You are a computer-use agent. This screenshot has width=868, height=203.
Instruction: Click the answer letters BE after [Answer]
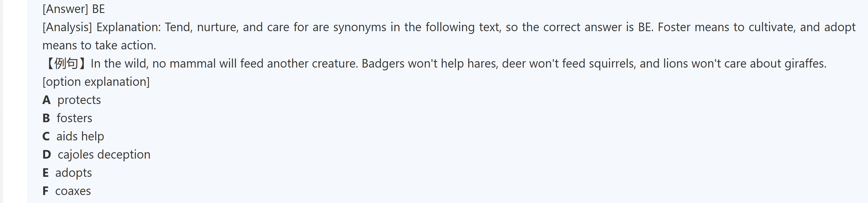coord(98,9)
